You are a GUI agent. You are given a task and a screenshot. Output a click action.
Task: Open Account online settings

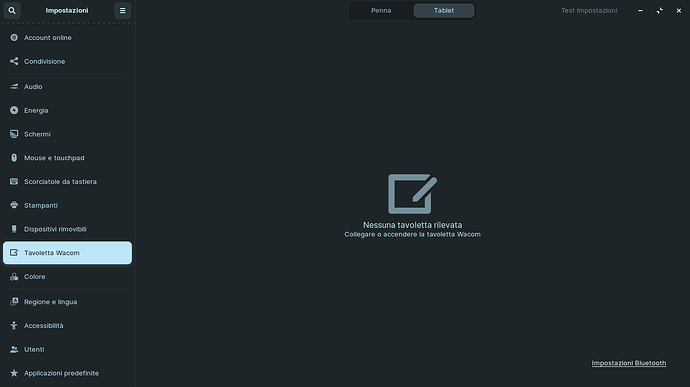[67, 37]
